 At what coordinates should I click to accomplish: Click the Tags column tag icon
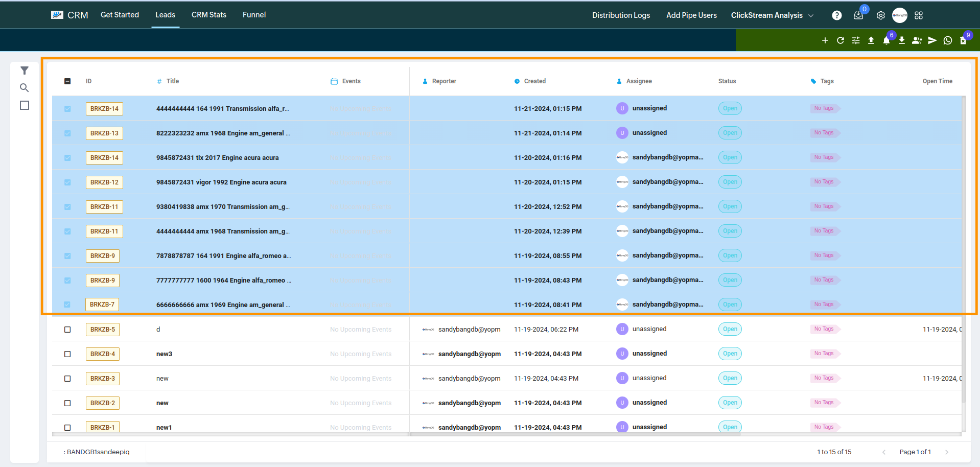[x=813, y=81]
